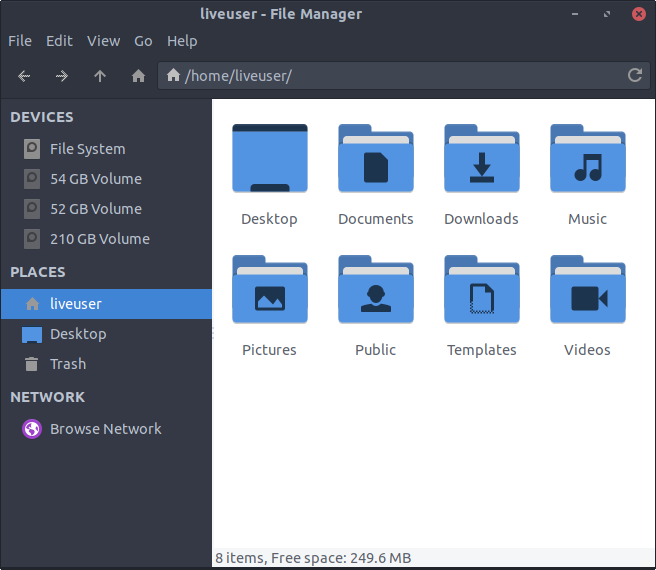Open the Help menu
The image size is (656, 570).
tap(182, 41)
